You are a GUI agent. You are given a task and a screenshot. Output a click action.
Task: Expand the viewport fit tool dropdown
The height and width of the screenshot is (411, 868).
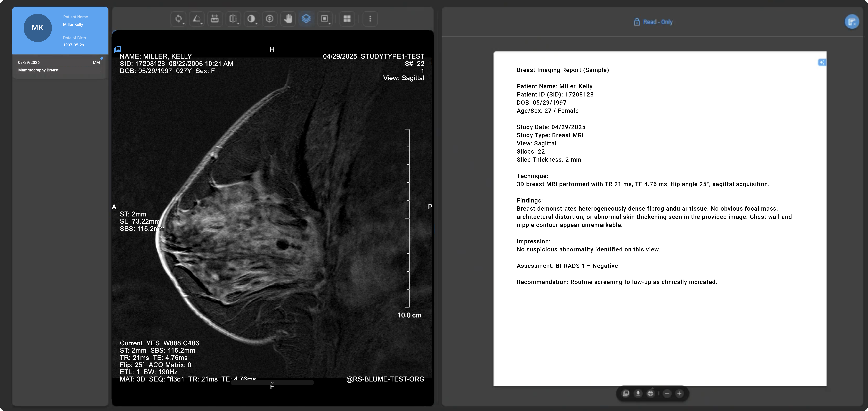click(x=329, y=24)
